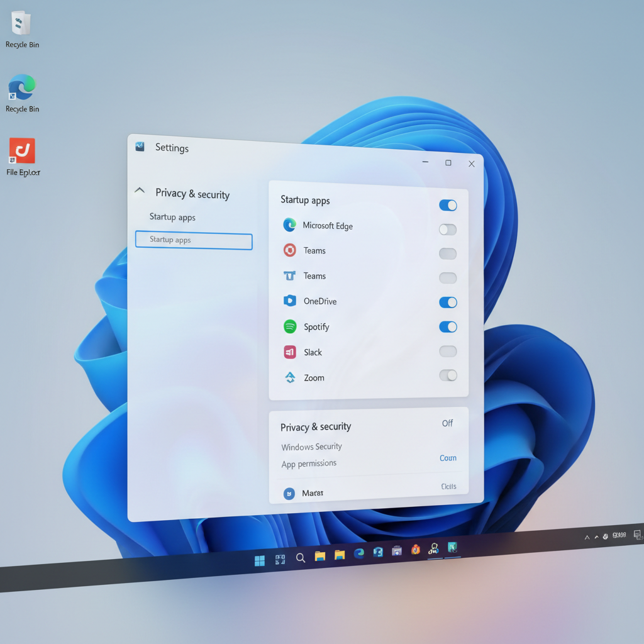
Task: Collapse the chevron beside Privacy & security
Action: click(x=140, y=190)
